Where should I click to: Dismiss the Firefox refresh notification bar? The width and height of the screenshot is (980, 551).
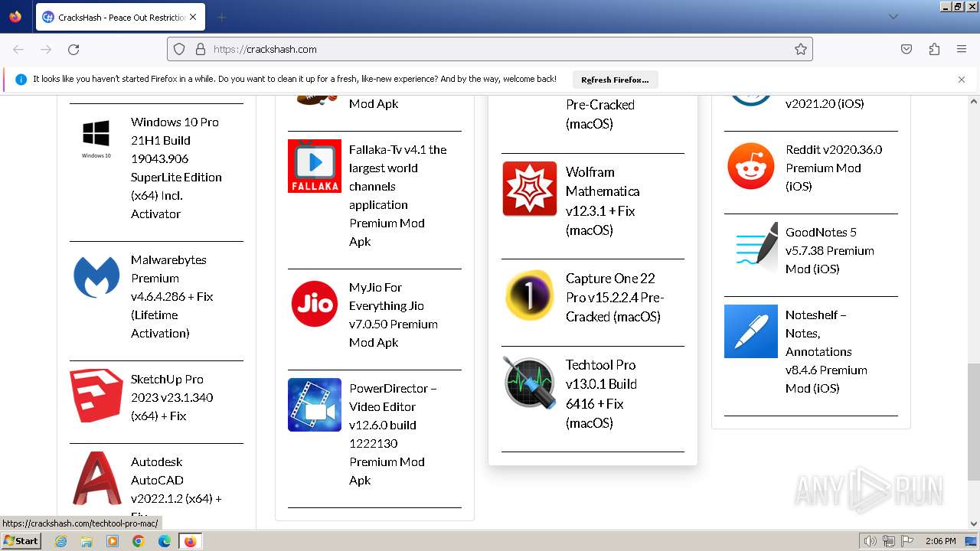pyautogui.click(x=962, y=79)
